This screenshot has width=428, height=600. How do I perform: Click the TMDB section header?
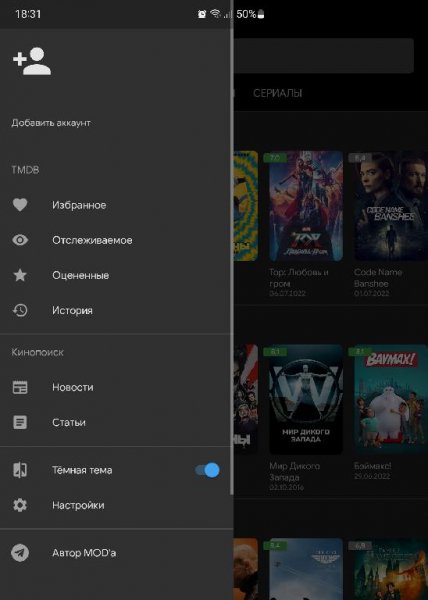click(25, 170)
